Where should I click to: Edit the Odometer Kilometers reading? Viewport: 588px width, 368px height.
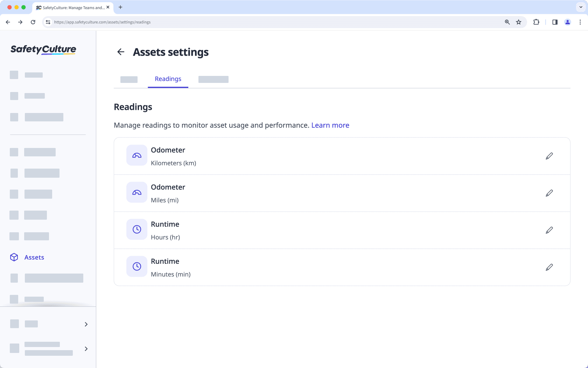pyautogui.click(x=549, y=156)
